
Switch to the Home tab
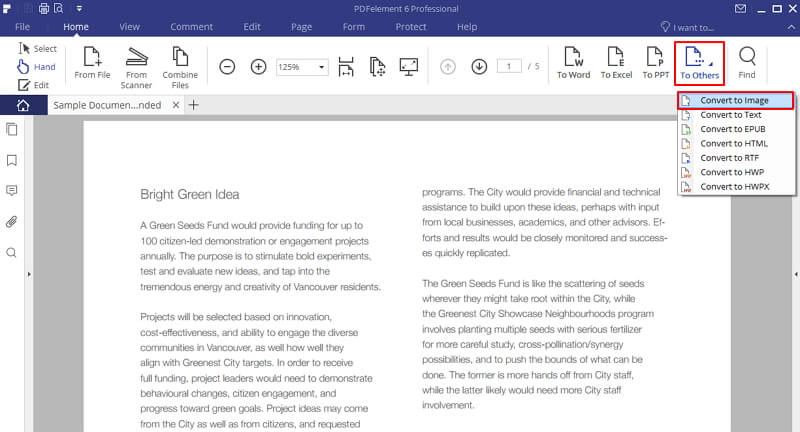tap(76, 27)
